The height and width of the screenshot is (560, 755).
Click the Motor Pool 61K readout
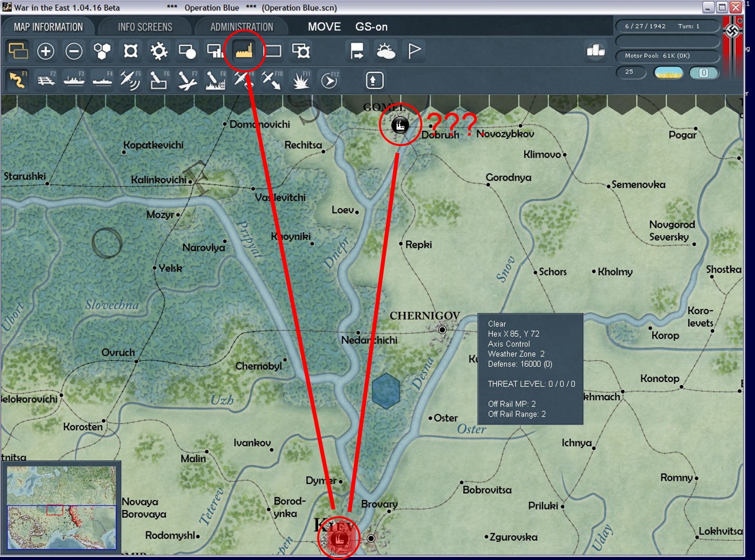click(667, 56)
